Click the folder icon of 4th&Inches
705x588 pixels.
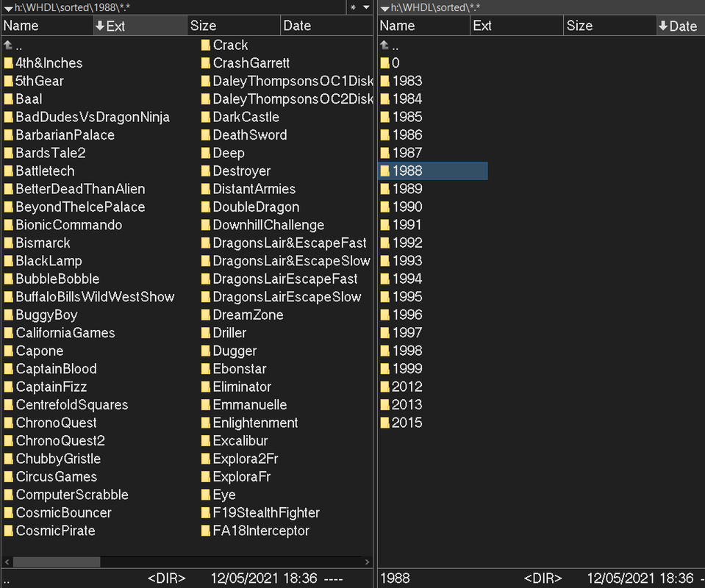[9, 63]
